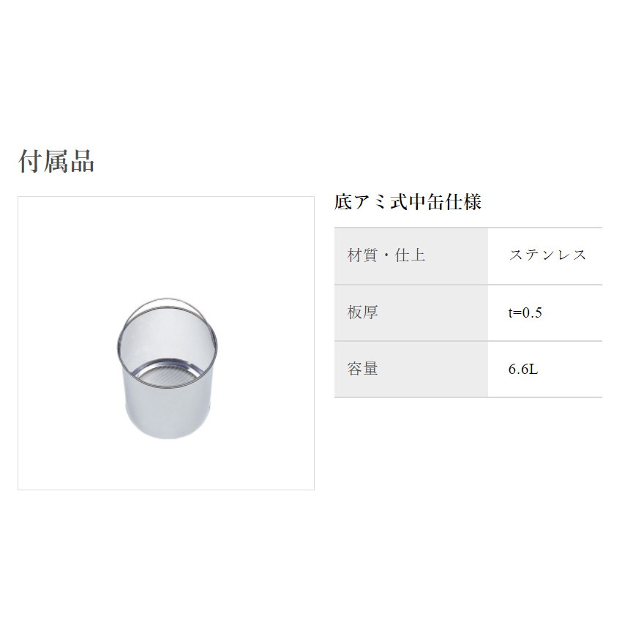Click the ステンレス value cell

[545, 255]
